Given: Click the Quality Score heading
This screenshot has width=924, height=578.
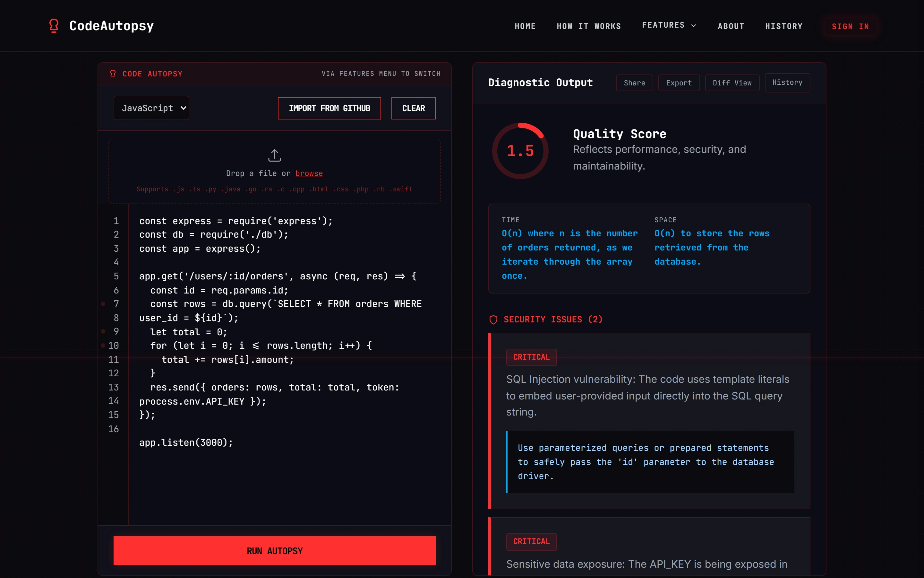Looking at the screenshot, I should pyautogui.click(x=620, y=134).
